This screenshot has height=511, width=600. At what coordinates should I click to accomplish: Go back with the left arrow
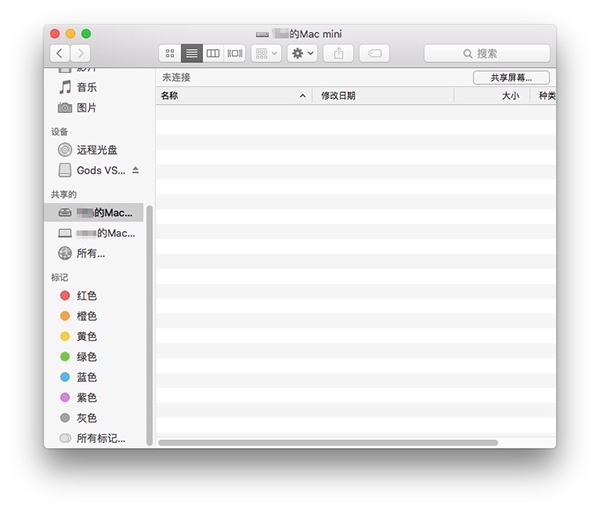tap(59, 53)
